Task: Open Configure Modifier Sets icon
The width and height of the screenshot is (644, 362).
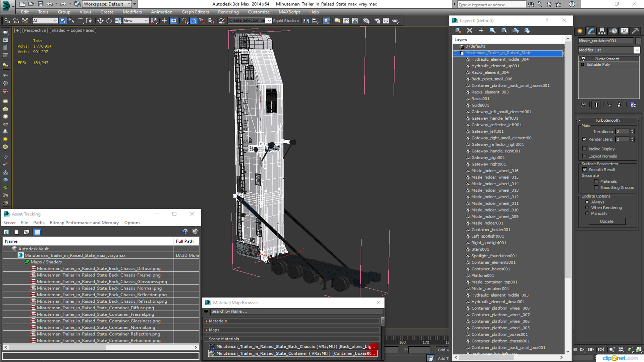Action: click(633, 105)
